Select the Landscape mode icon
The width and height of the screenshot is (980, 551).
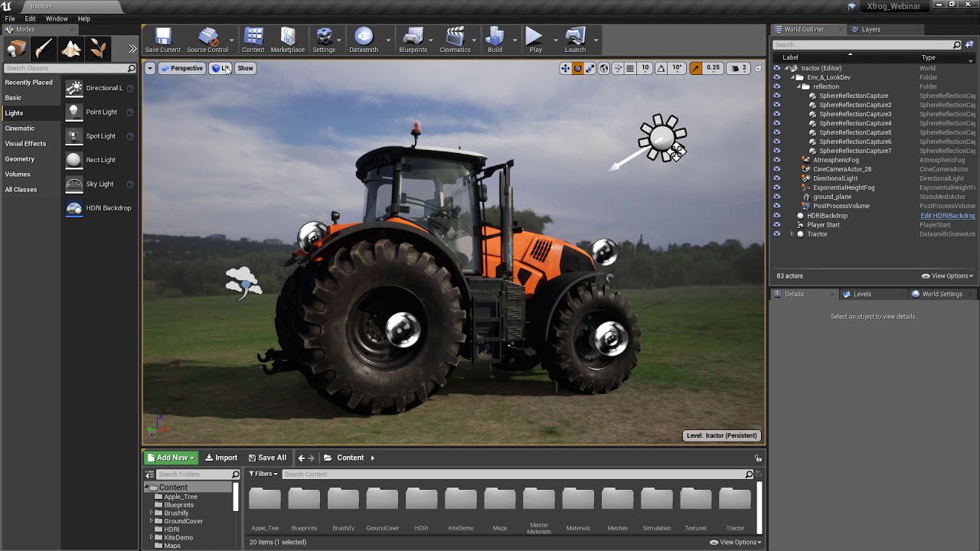[x=71, y=49]
